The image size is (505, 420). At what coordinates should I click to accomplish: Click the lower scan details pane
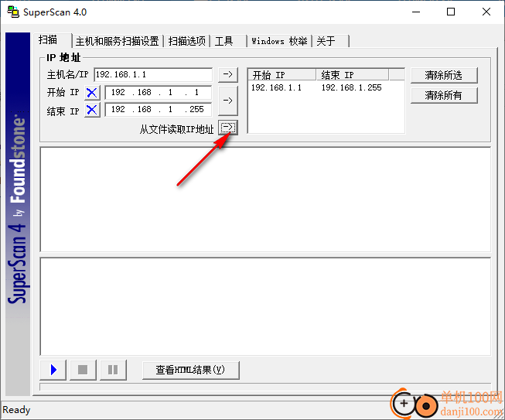click(265, 306)
